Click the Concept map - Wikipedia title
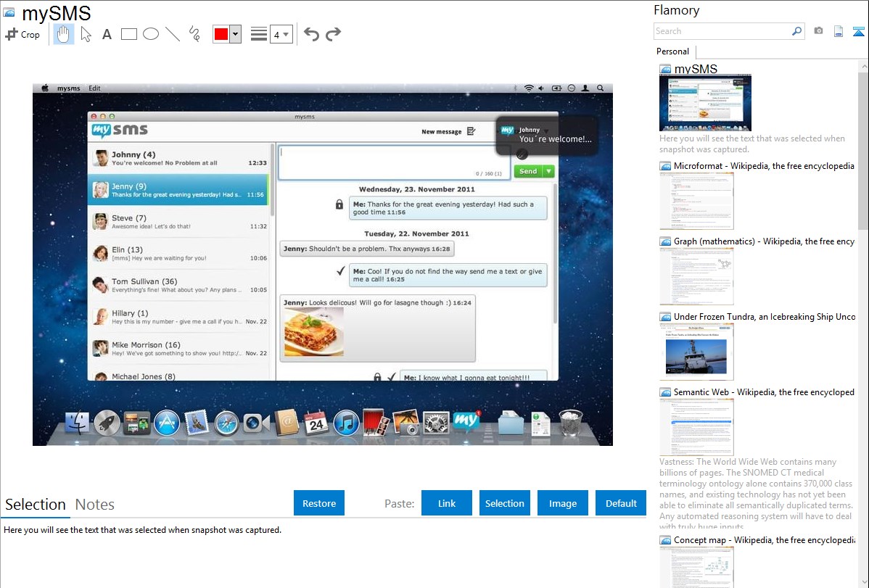This screenshot has width=869, height=588. tap(765, 540)
